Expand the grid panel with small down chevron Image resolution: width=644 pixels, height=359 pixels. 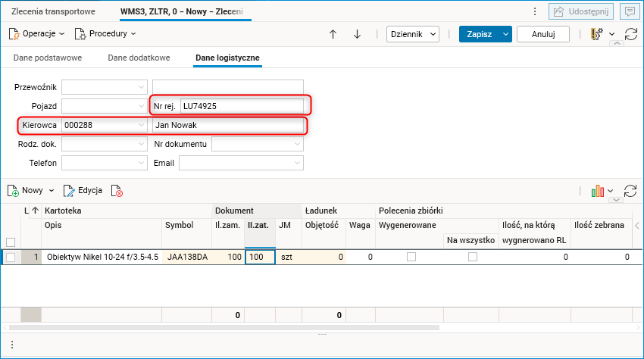(x=616, y=200)
